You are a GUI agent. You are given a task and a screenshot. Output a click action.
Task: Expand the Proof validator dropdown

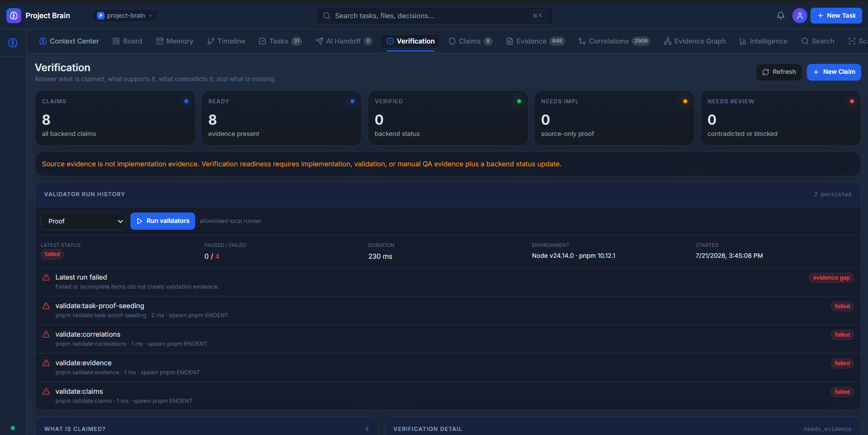point(83,221)
